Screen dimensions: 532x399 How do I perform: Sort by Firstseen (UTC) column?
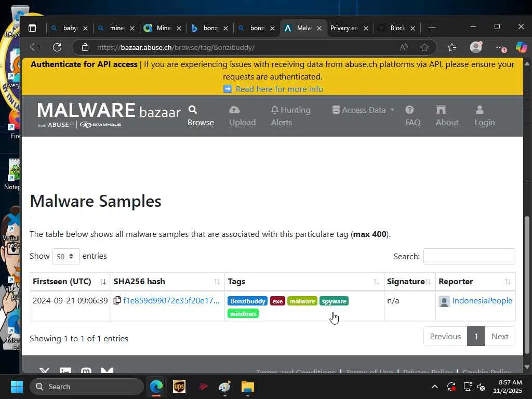coord(70,282)
